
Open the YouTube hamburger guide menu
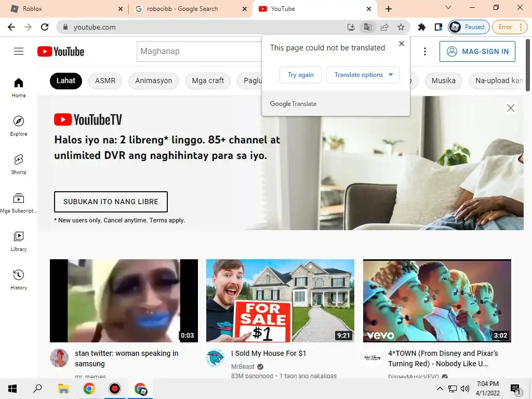pos(19,51)
